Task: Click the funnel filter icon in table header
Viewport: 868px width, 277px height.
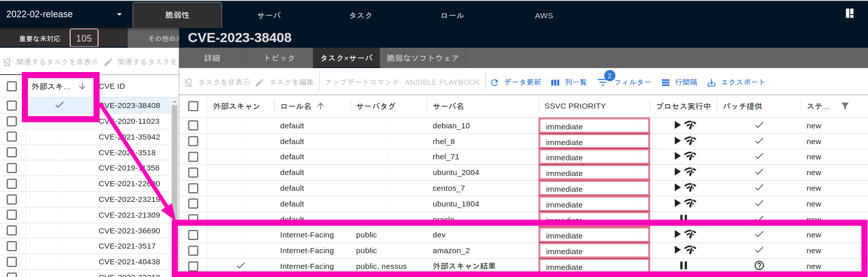Action: click(x=845, y=106)
